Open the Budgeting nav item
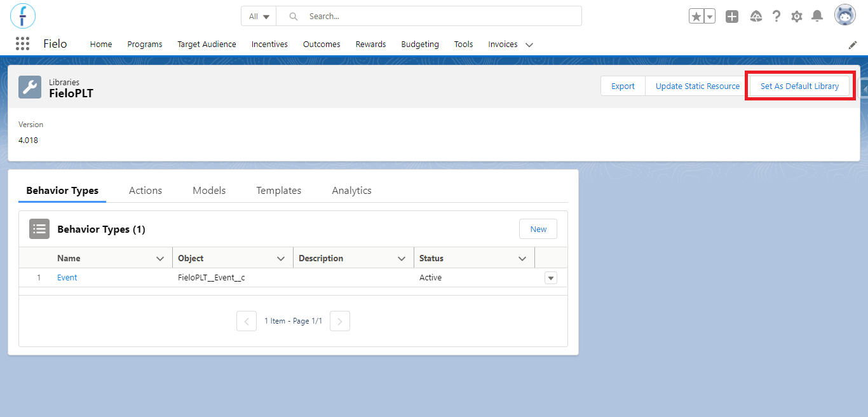Screen dimensions: 868x417 click(x=420, y=44)
